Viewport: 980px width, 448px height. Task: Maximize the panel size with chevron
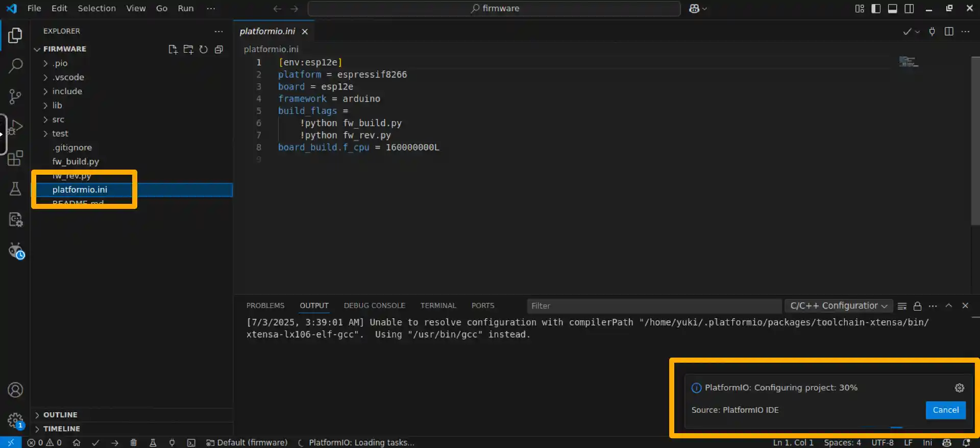pos(949,305)
